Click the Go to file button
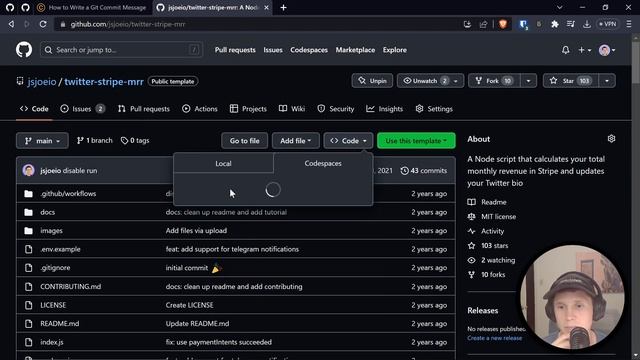 [x=244, y=140]
